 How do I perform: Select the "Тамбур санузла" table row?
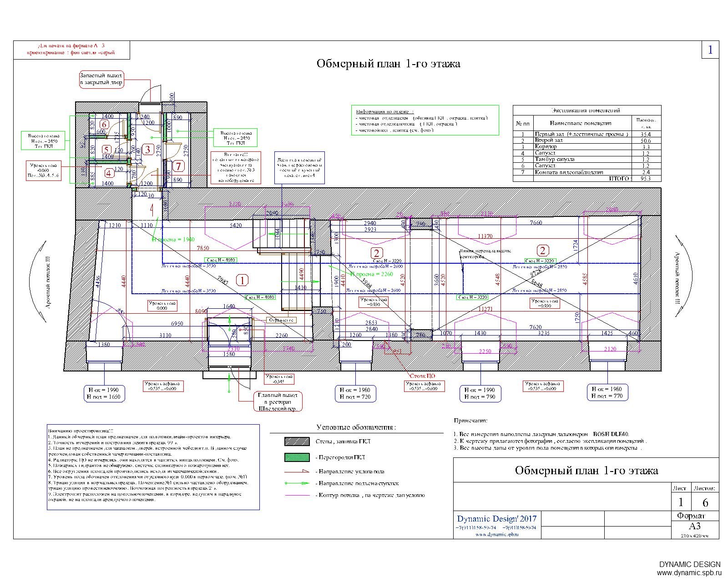(x=587, y=160)
